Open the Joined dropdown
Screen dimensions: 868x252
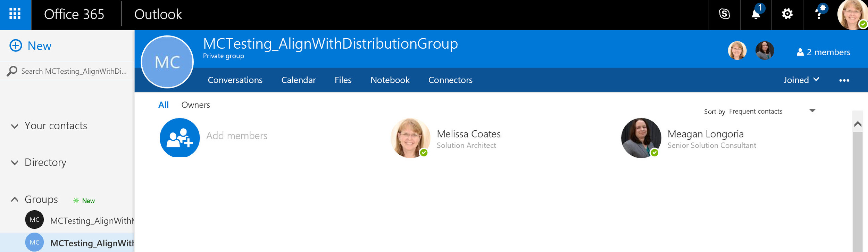pos(801,80)
